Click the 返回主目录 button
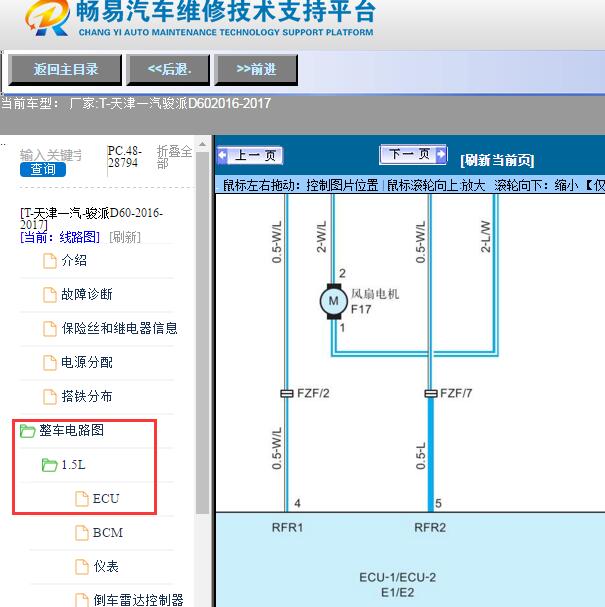 (65, 70)
